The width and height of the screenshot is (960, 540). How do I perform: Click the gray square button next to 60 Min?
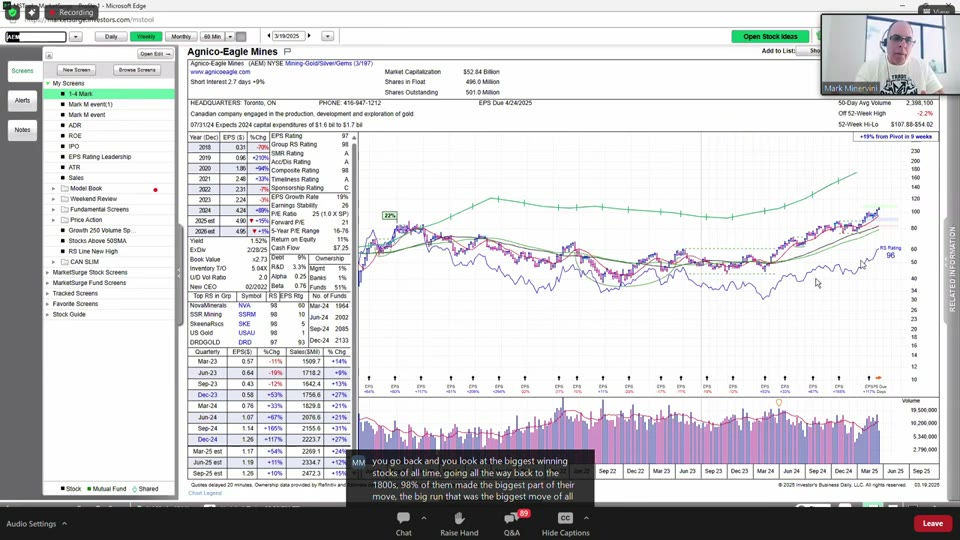241,37
